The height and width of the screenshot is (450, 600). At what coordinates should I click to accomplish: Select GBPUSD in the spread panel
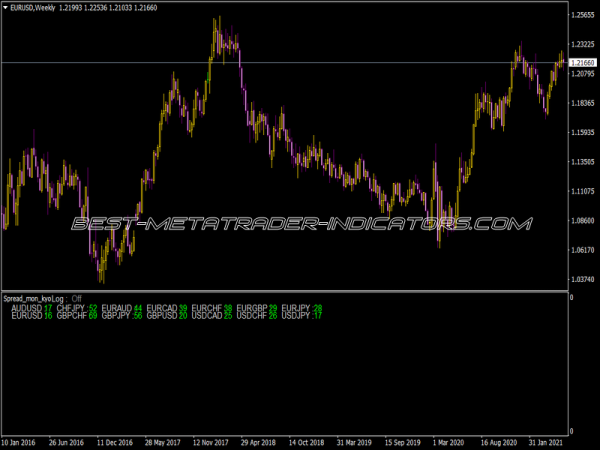click(162, 316)
